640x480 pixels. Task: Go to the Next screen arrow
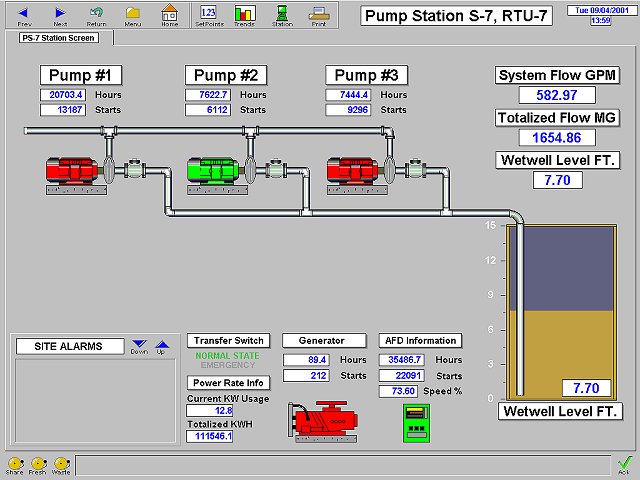coord(60,12)
